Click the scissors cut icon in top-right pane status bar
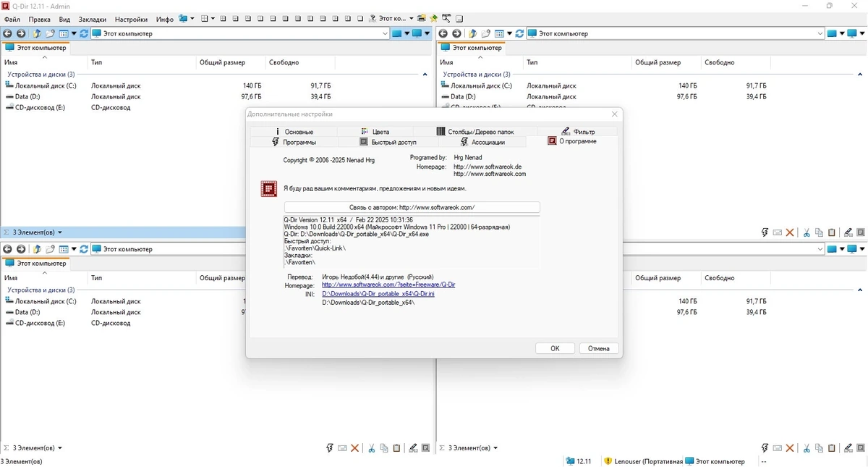The width and height of the screenshot is (868, 467). (807, 232)
